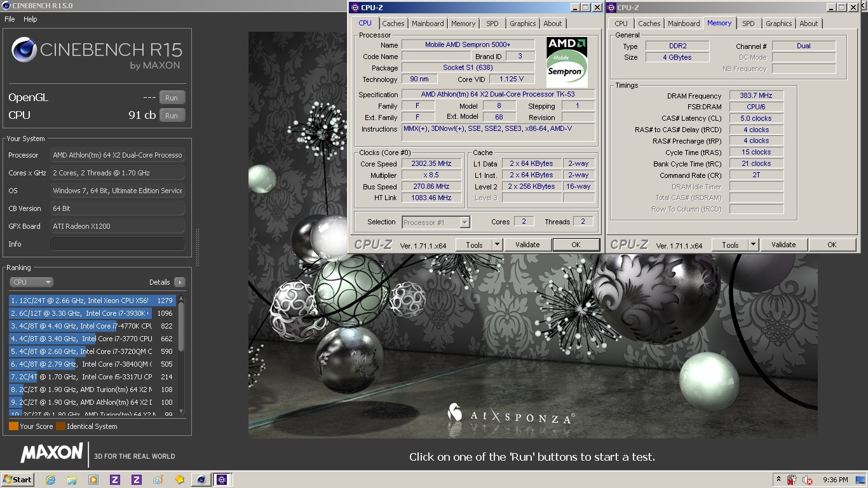The image size is (868, 488).
Task: Open Graphics tab in left CPU-Z window
Action: point(523,24)
